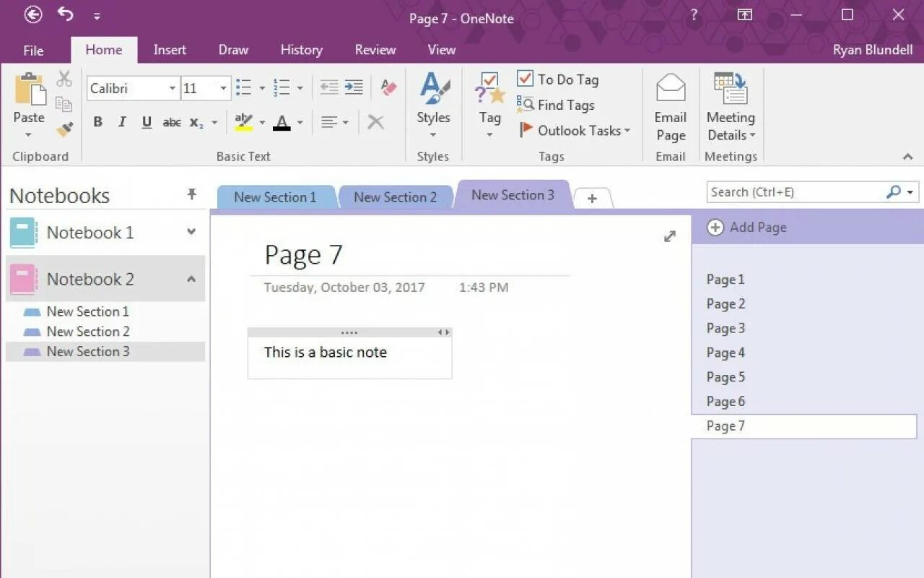The height and width of the screenshot is (578, 924).
Task: Collapse Notebook 2 chevron
Action: 191,279
